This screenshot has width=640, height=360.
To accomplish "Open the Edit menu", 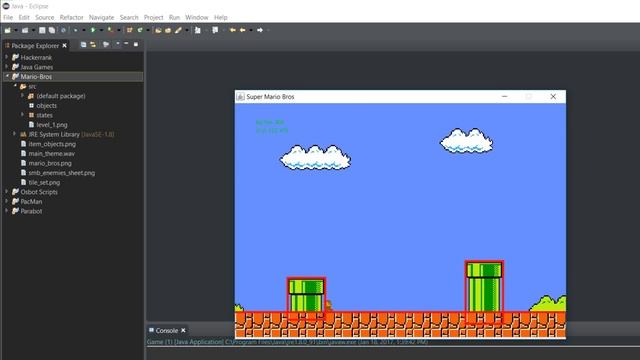I will [x=24, y=18].
